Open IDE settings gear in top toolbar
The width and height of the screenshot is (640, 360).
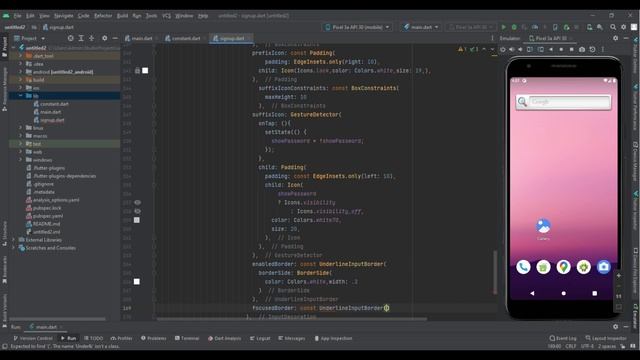623,27
